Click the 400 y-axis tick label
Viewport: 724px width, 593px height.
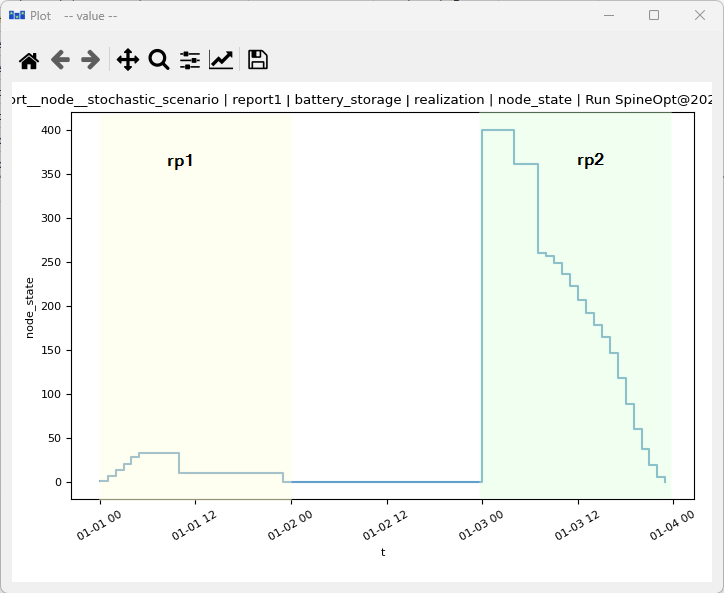(52, 130)
